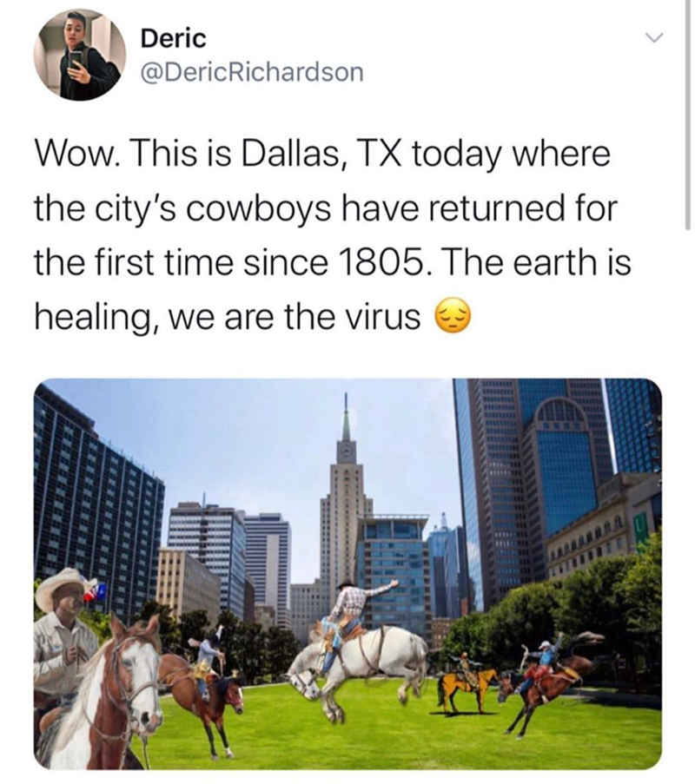The width and height of the screenshot is (695, 784).
Task: Click the phrase "we are the virus"
Action: point(295,317)
